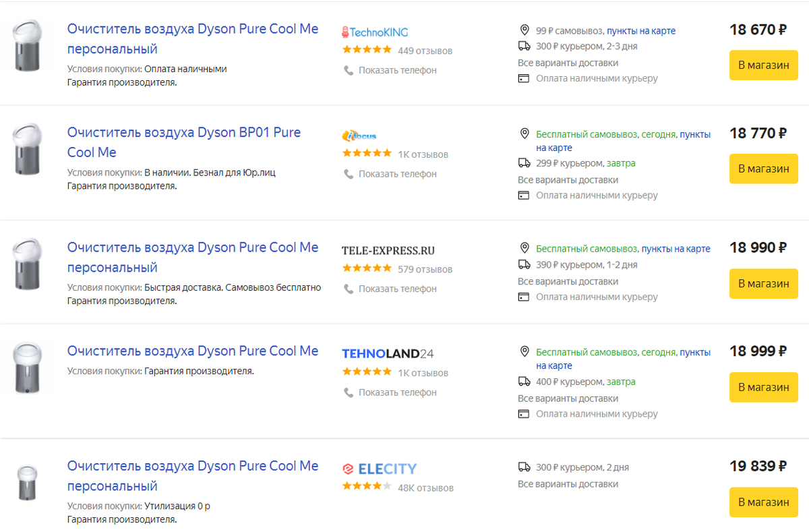Open 'Все варианты доставки' in the Focus offer
This screenshot has height=532, width=809.
click(568, 180)
